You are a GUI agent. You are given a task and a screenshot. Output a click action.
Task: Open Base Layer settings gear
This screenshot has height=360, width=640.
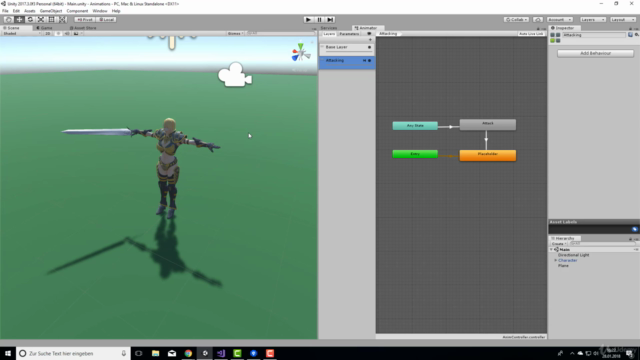pyautogui.click(x=370, y=47)
